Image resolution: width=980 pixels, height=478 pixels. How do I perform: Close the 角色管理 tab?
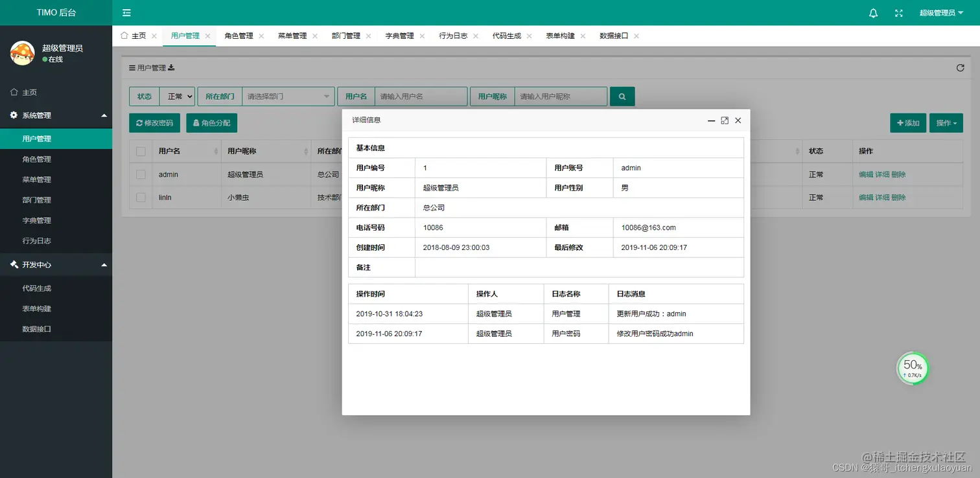pyautogui.click(x=261, y=36)
